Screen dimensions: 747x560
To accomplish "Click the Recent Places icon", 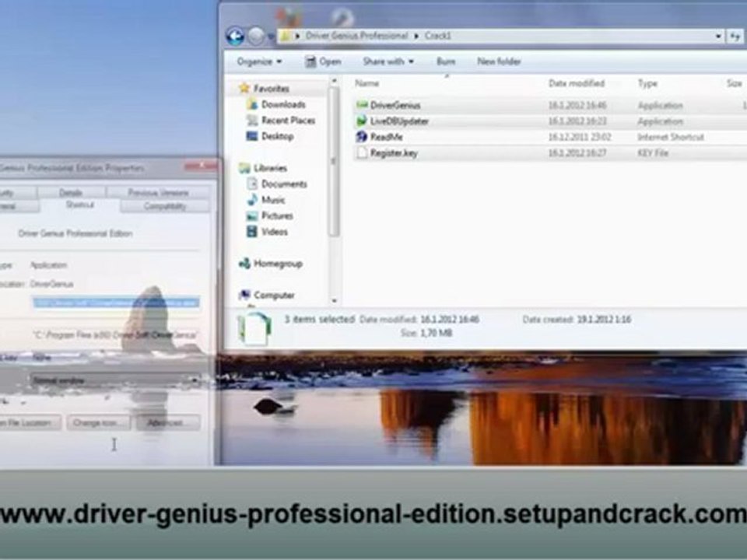I will point(252,120).
